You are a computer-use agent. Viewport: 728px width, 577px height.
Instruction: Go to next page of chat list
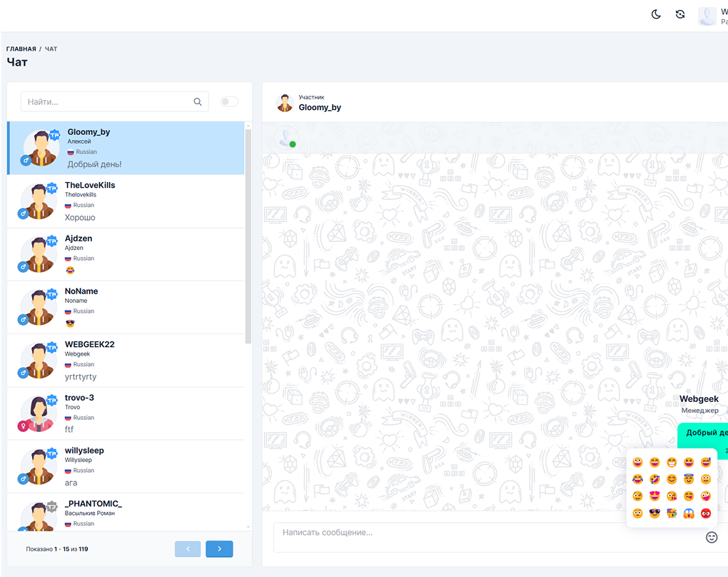tap(219, 548)
